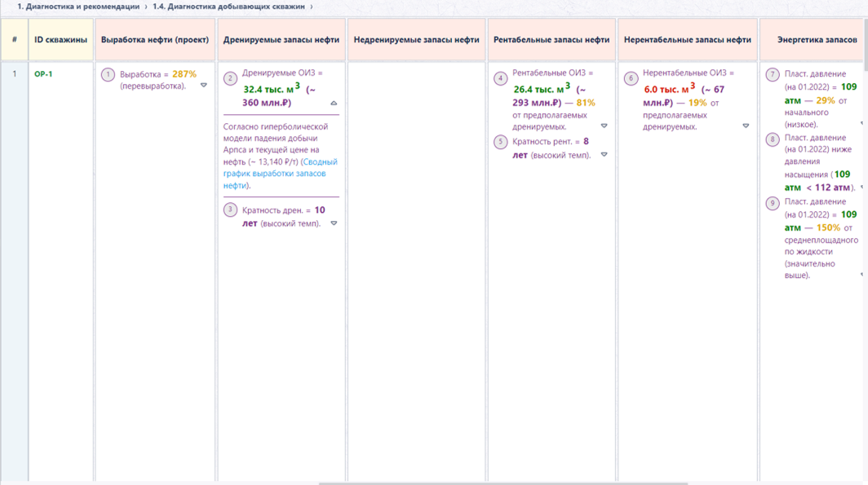Click the circled number 3 marker for Кратность дрен.
The width and height of the screenshot is (868, 485).
tap(230, 210)
